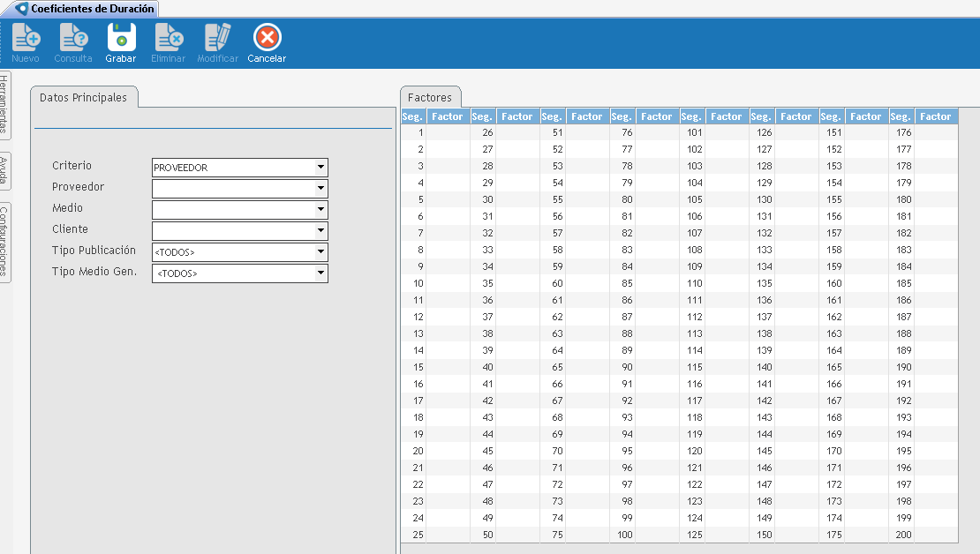Viewport: 980px width, 554px height.
Task: Expand the Cliente dropdown
Action: point(320,231)
